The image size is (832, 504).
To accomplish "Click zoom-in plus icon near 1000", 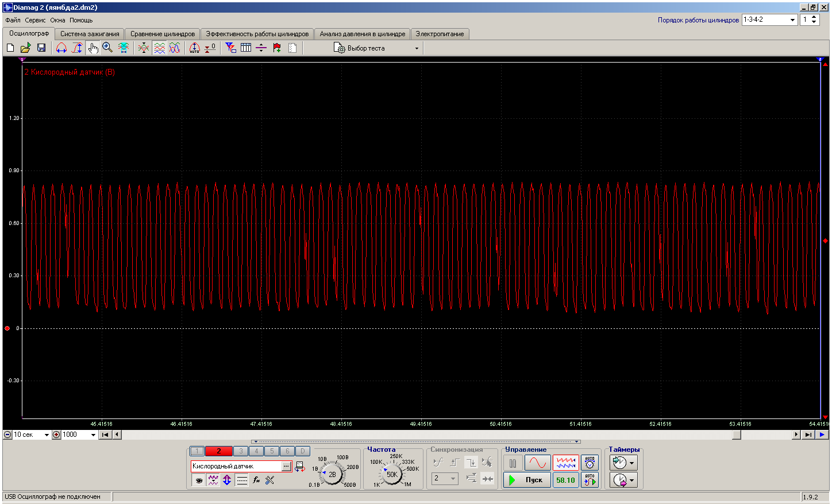I will tap(56, 435).
